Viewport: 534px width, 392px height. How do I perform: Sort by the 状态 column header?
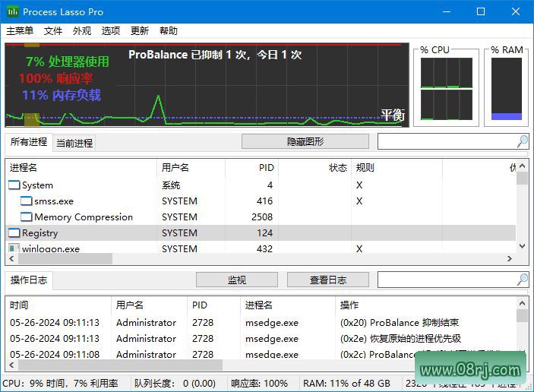314,168
